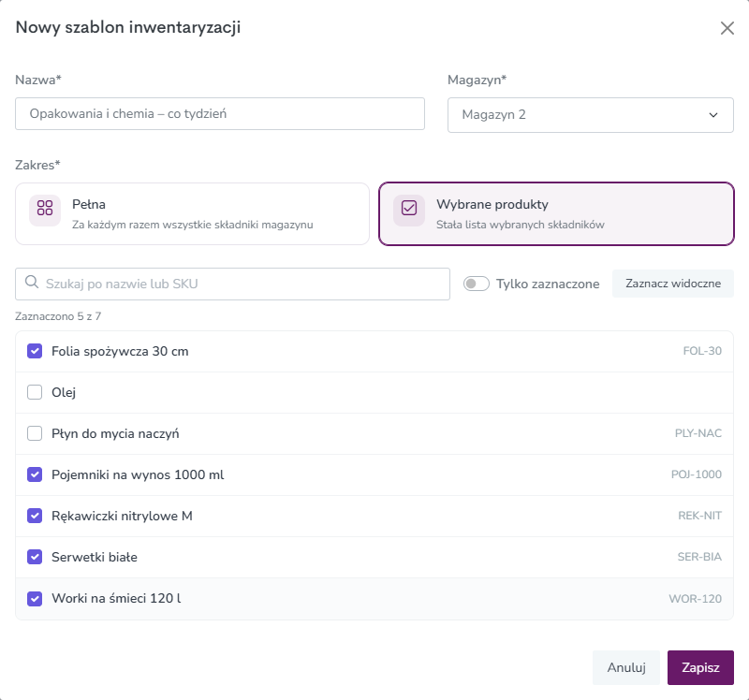Click the Za każdym razem wszystkie składniki text

coord(193,225)
